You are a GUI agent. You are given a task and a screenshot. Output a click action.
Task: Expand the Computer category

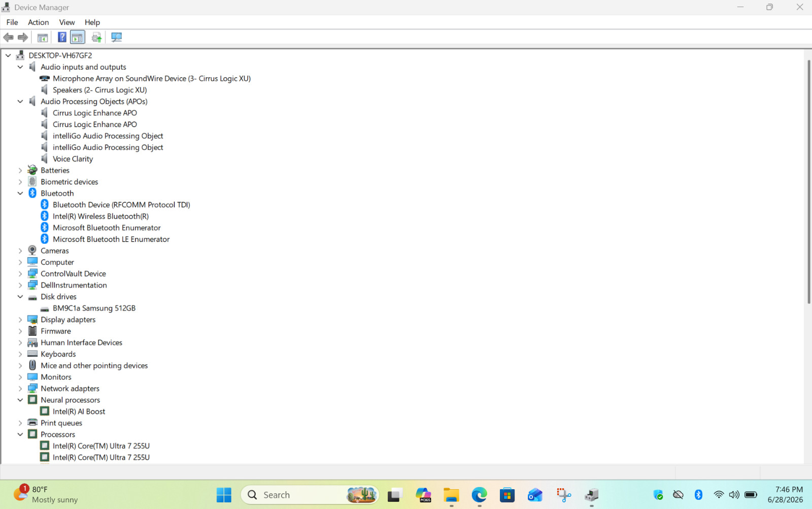click(20, 262)
